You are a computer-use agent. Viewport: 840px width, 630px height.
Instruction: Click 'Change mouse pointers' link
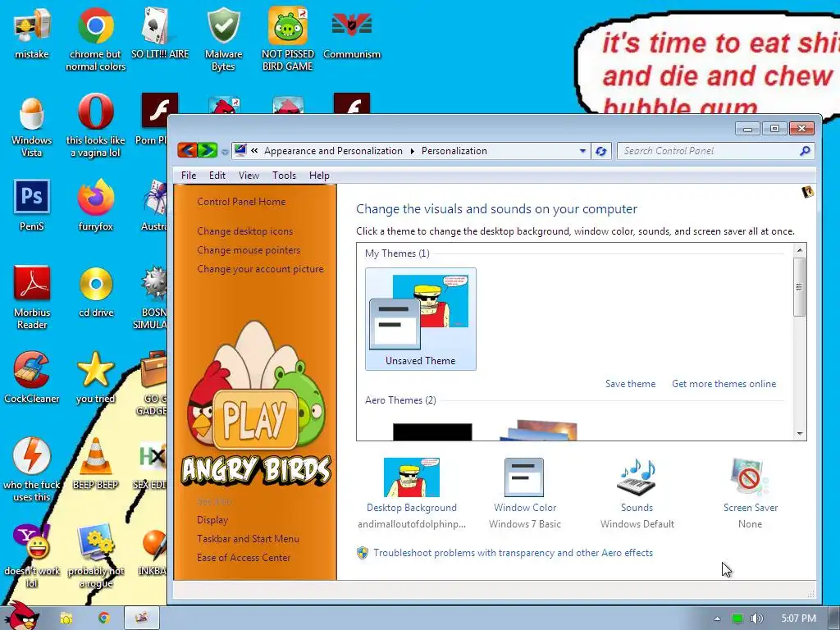[249, 249]
